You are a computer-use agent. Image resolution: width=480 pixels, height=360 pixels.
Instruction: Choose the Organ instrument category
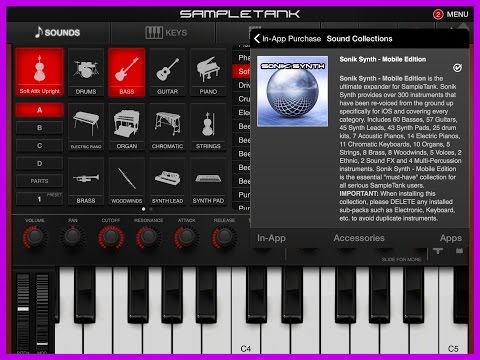[x=127, y=127]
